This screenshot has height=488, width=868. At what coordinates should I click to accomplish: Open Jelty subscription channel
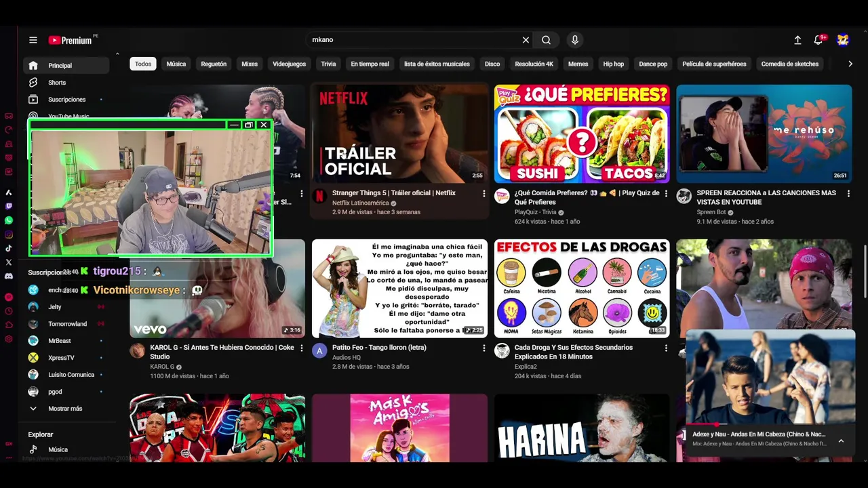point(66,307)
